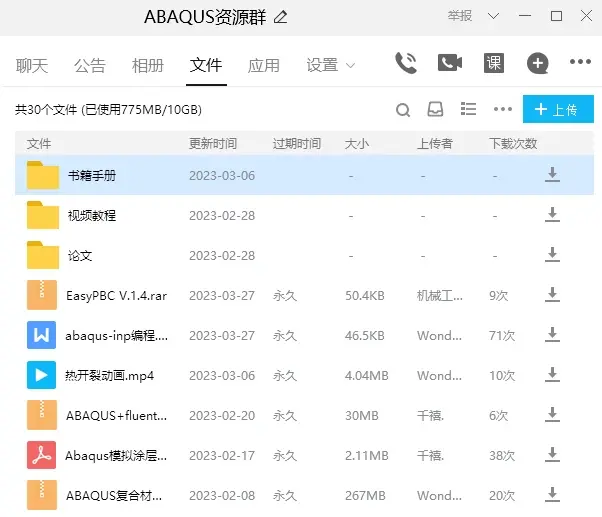The width and height of the screenshot is (602, 517).
Task: Download the Abaqus模拟涂层 PDF
Action: pyautogui.click(x=552, y=455)
